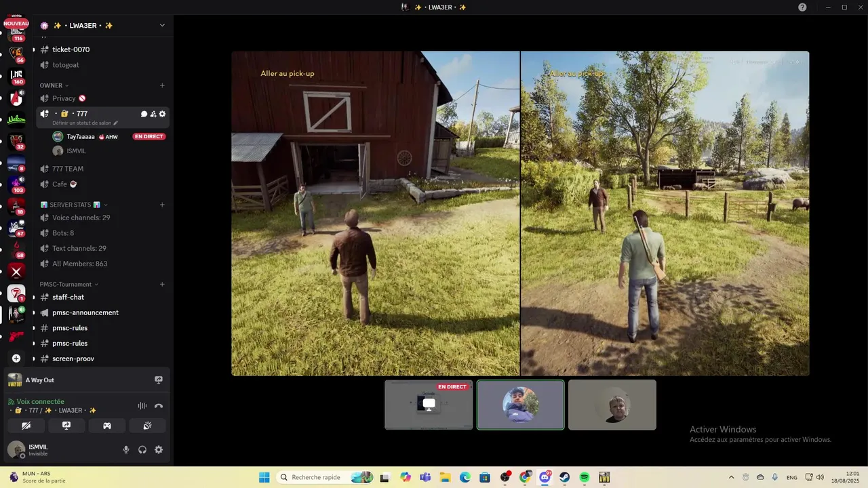The image size is (868, 488).
Task: Open the Windows Start menu
Action: tap(264, 477)
